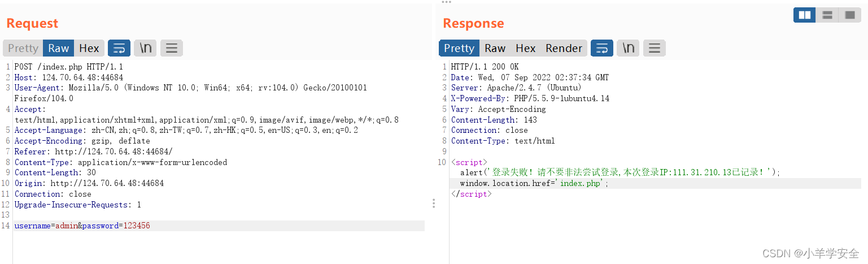
Task: Click the Response panel heading
Action: pos(473,24)
